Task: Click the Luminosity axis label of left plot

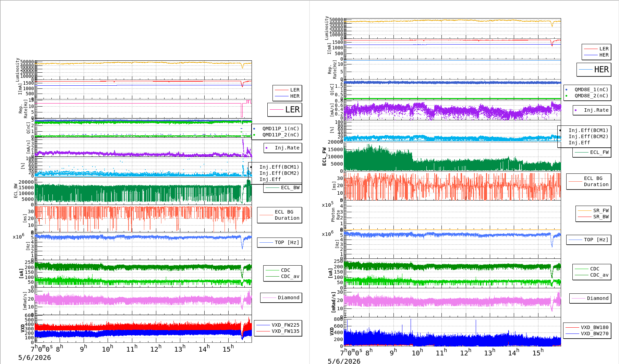Action: pyautogui.click(x=17, y=70)
